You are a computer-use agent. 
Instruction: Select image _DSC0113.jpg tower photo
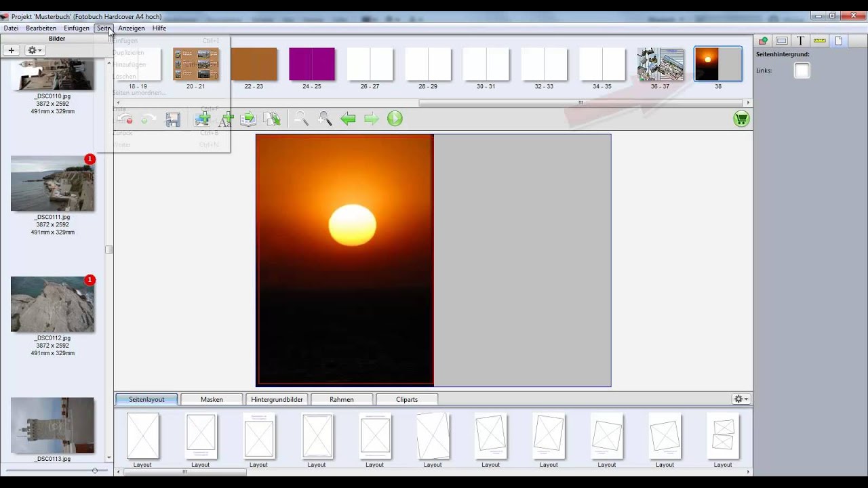[x=52, y=425]
